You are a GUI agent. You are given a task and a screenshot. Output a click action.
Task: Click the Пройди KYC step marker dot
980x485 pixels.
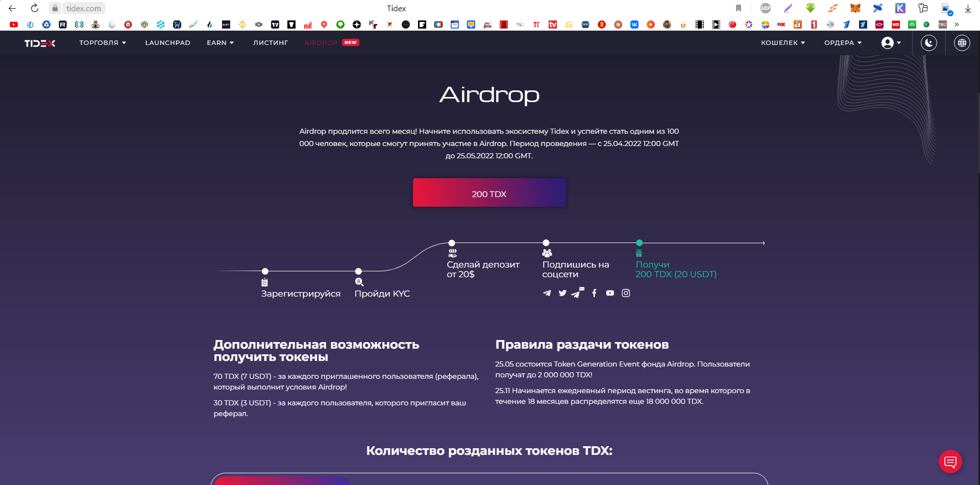pos(358,271)
